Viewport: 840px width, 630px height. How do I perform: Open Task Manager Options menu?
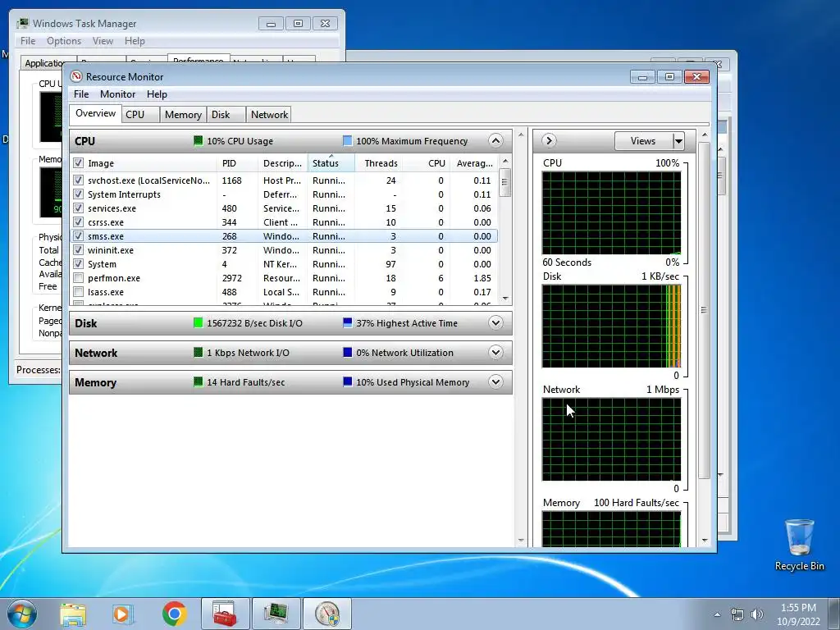(64, 41)
